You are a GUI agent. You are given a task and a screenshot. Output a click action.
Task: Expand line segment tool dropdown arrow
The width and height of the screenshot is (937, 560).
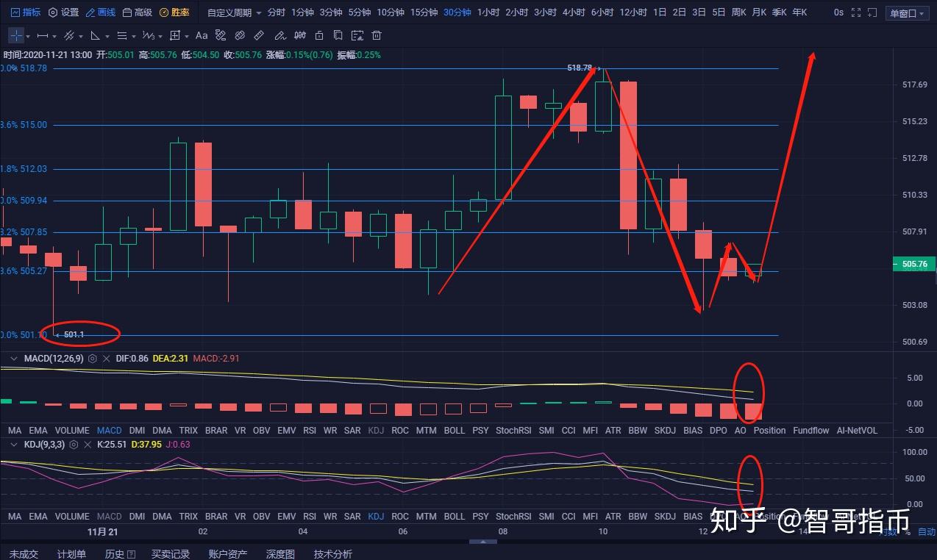(55, 36)
